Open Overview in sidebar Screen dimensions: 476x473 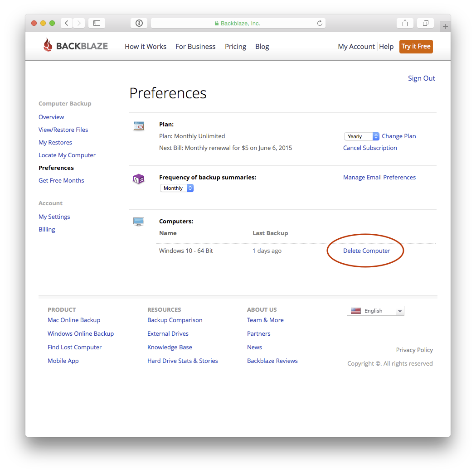pyautogui.click(x=51, y=117)
